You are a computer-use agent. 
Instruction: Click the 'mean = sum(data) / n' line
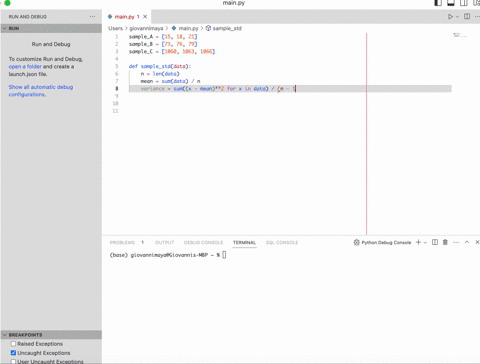point(170,81)
